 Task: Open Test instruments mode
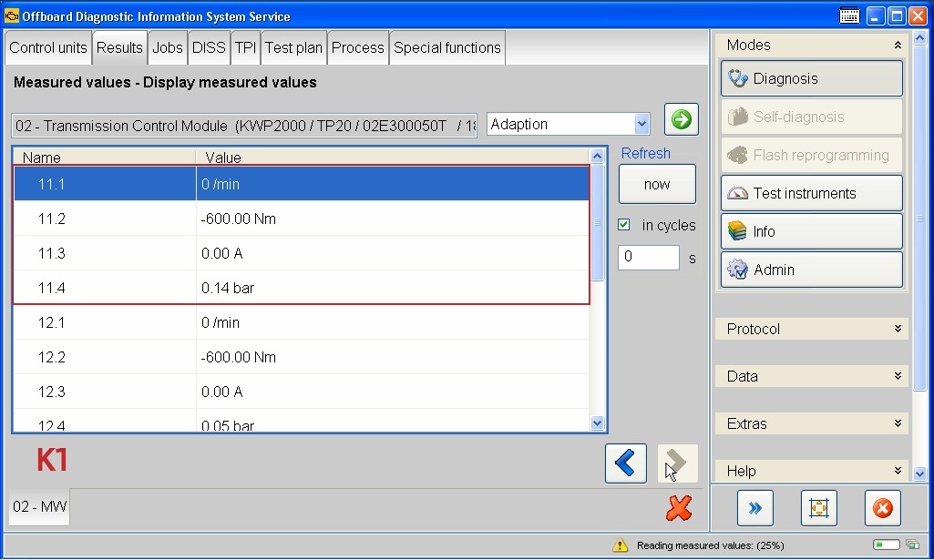coord(811,193)
